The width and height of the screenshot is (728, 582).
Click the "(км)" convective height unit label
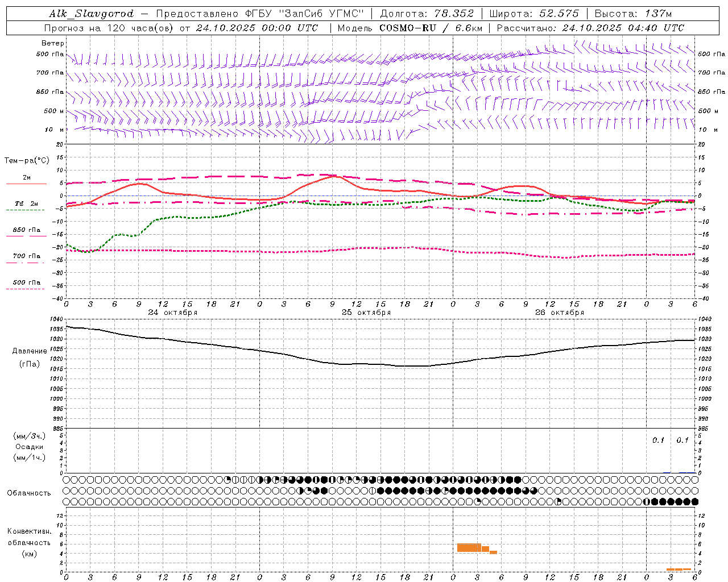click(x=30, y=554)
